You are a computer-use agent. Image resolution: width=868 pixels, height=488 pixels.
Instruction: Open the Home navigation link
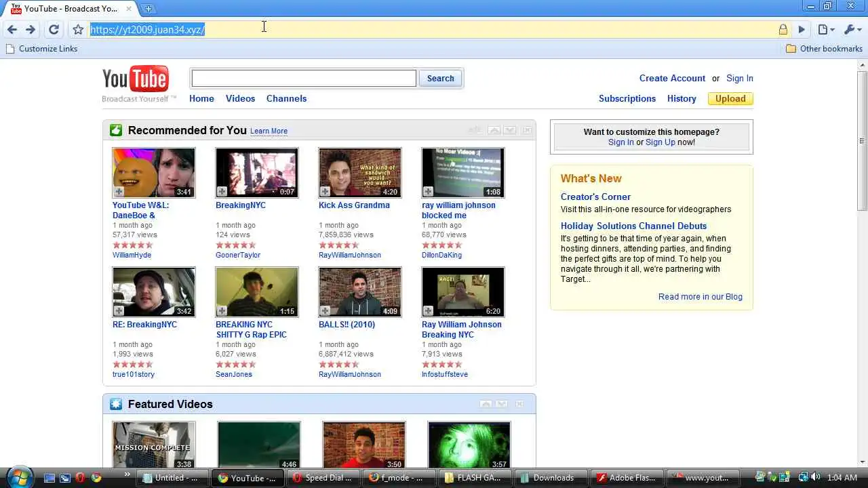[201, 98]
